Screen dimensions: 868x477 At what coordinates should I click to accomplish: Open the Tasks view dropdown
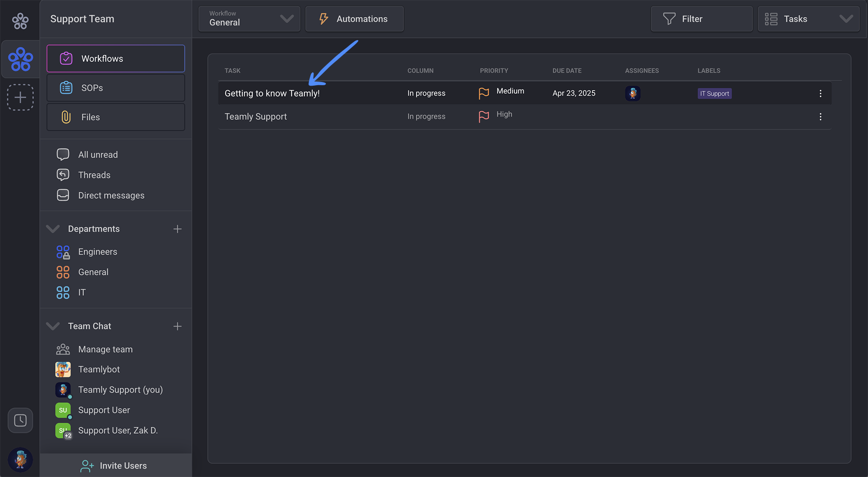808,19
